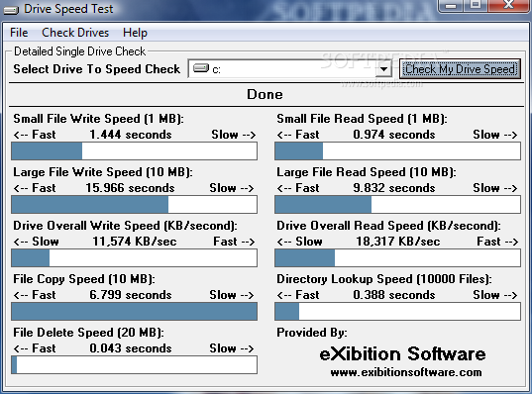The width and height of the screenshot is (532, 394).
Task: Expand the drive selection dropdown arrow
Action: pos(383,69)
